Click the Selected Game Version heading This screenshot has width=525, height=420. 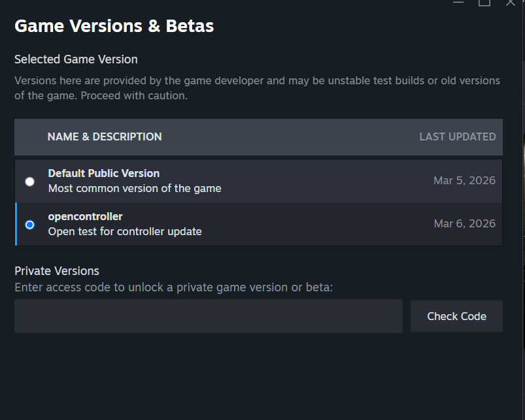76,59
